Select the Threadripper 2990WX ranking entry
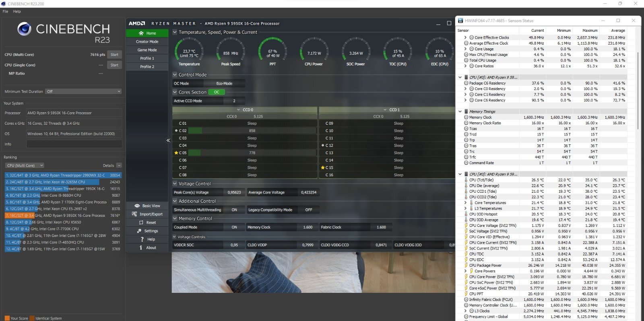The width and height of the screenshot is (644, 321). [x=63, y=175]
